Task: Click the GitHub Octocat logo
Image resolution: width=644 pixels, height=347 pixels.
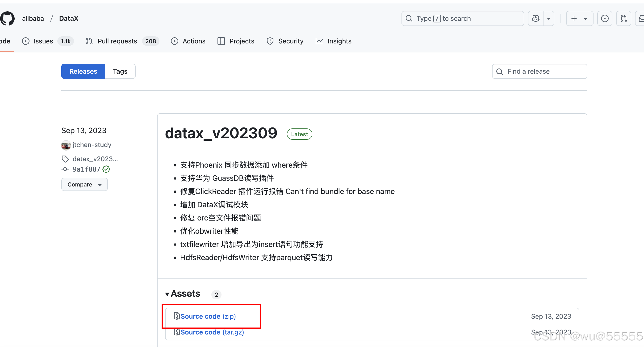Action: click(x=8, y=18)
